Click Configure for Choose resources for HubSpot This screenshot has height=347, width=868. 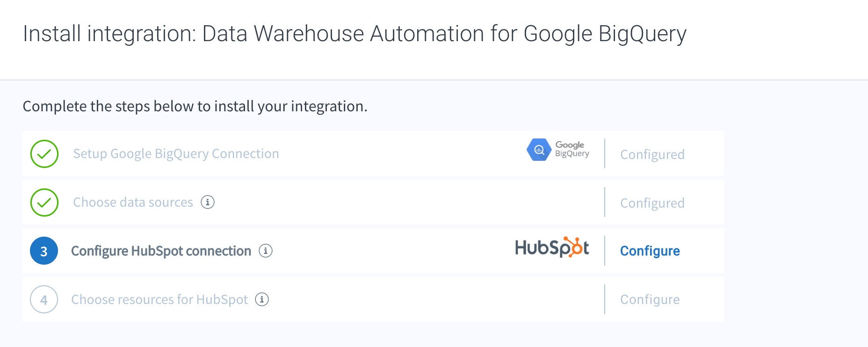(650, 300)
